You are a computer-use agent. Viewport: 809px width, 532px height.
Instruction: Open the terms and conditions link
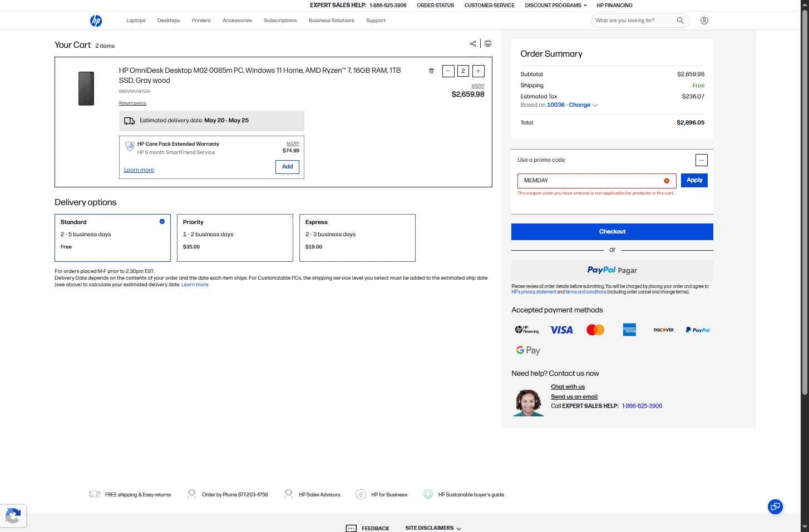586,292
